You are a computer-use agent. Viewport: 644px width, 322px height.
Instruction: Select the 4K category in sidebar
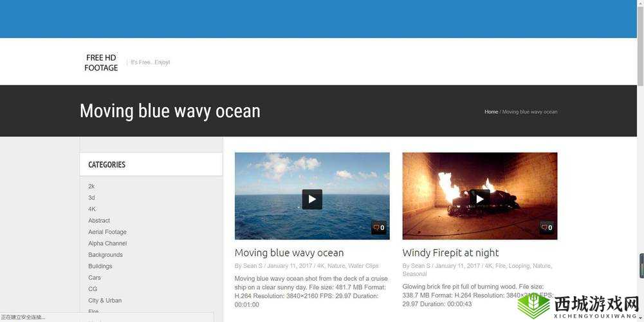coord(92,209)
